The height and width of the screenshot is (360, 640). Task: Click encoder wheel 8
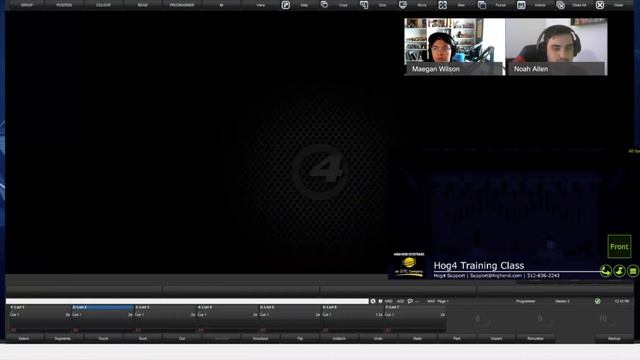tap(478, 319)
